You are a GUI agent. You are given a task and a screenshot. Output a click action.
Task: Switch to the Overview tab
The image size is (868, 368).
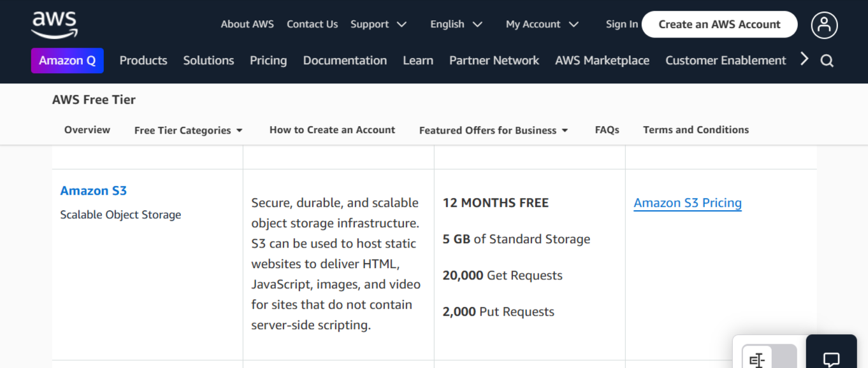coord(87,130)
